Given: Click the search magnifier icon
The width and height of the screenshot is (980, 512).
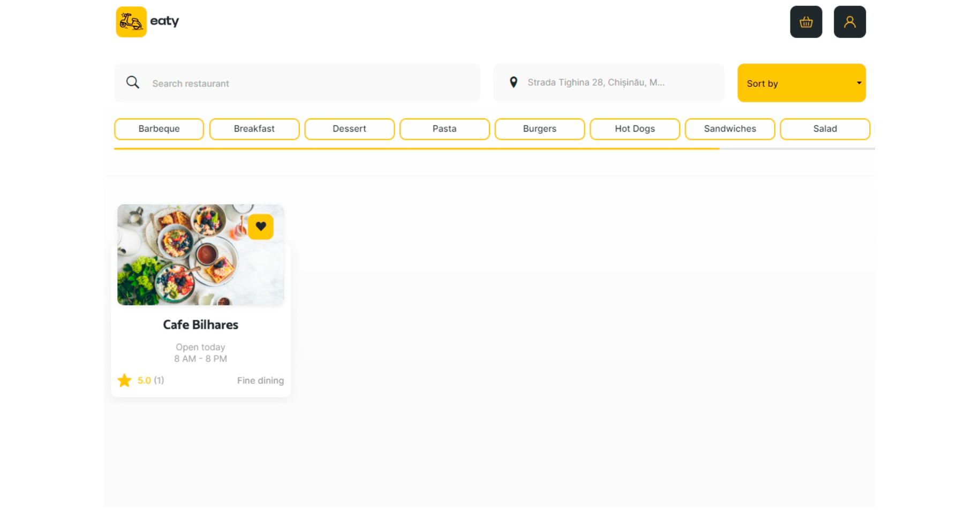Looking at the screenshot, I should coord(133,82).
